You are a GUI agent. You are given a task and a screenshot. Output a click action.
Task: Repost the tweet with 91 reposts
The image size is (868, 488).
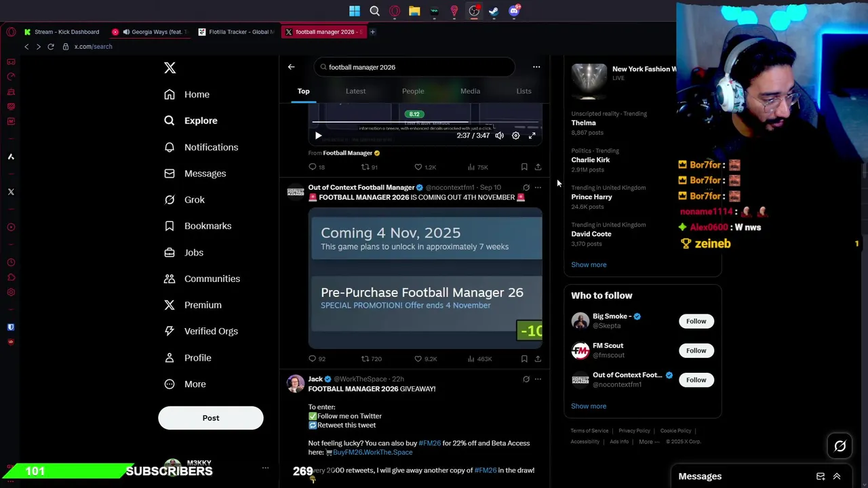(x=370, y=167)
